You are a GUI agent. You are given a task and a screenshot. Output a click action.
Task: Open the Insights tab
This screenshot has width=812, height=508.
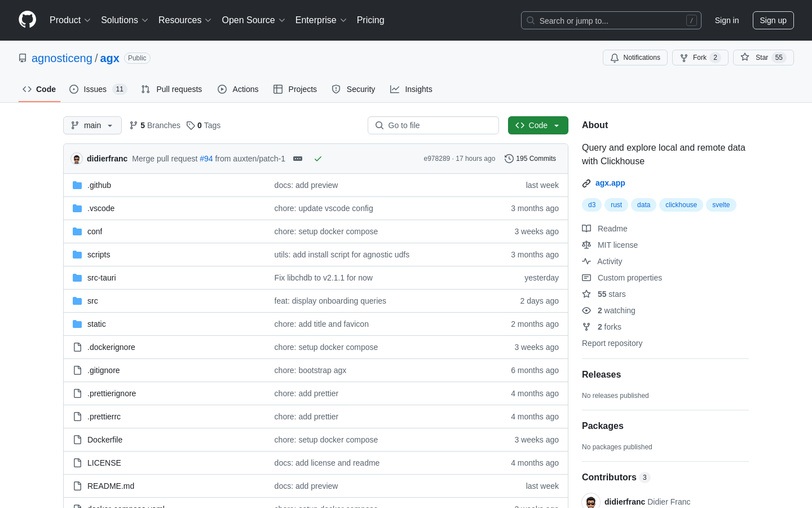click(x=411, y=89)
